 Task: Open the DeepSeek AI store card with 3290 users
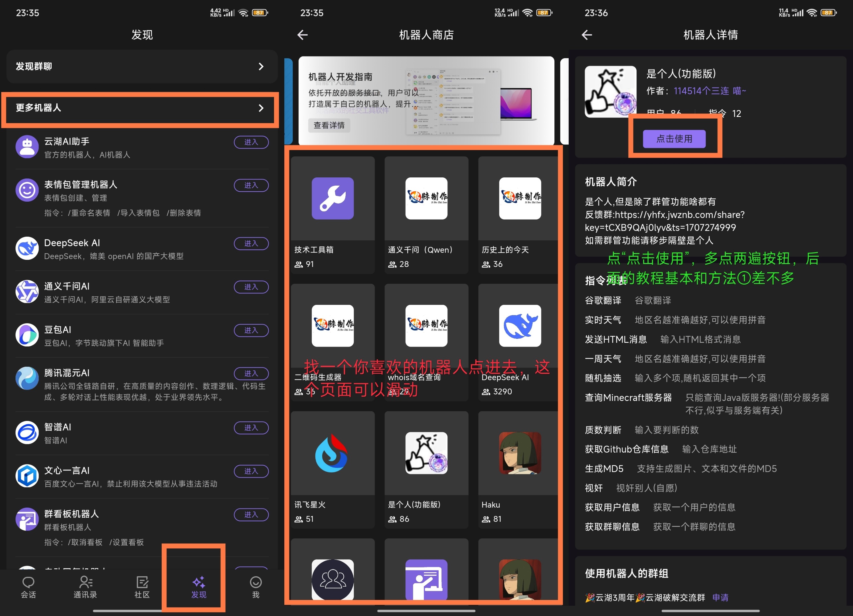[x=518, y=342]
